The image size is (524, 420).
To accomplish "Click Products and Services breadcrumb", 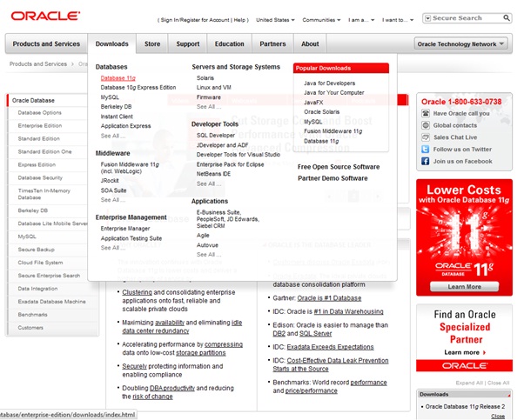I will tap(38, 64).
